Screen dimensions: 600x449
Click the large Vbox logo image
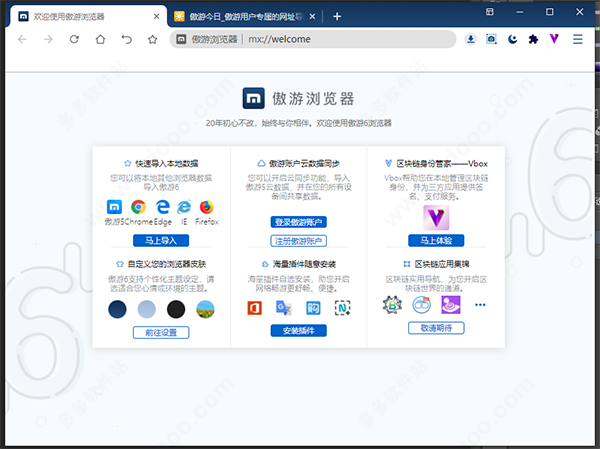[436, 217]
